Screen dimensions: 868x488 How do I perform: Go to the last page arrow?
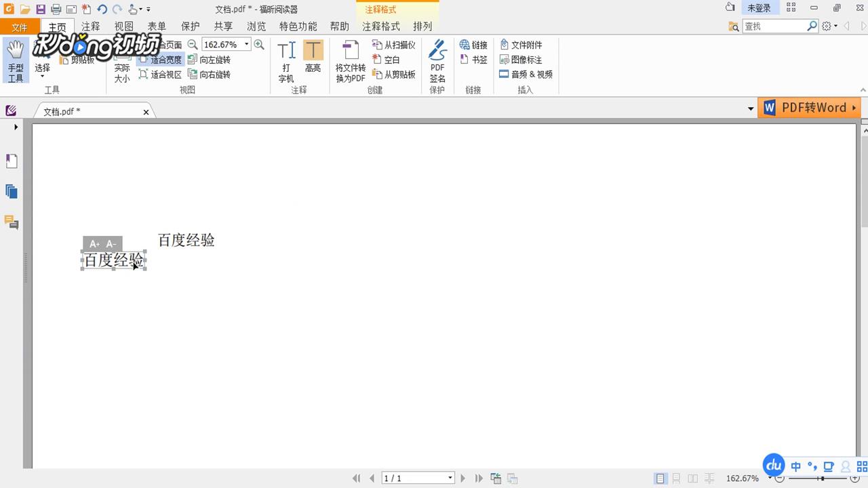[479, 479]
